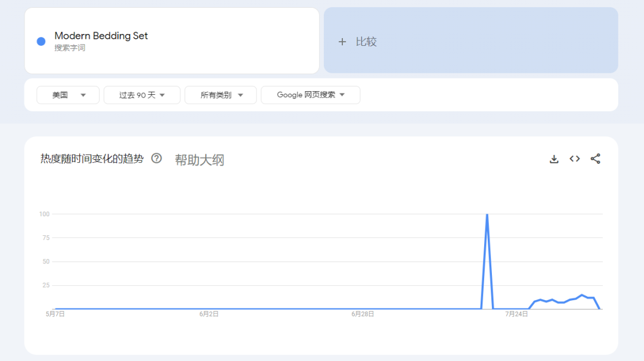The height and width of the screenshot is (361, 644).
Task: Open the Google 网页搜索 source dropdown
Action: (x=310, y=95)
